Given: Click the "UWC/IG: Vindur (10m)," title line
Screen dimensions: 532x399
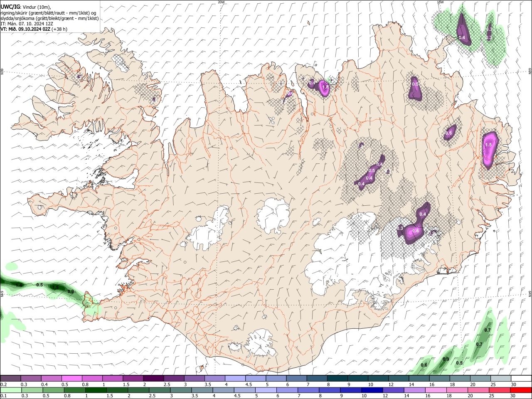Looking at the screenshot, I should point(25,7).
